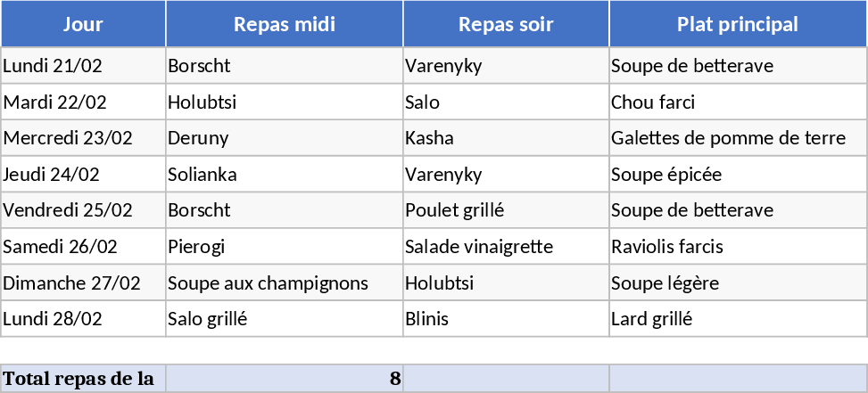The height and width of the screenshot is (393, 868).
Task: Select the Kasha dinner cell
Action: click(x=506, y=138)
